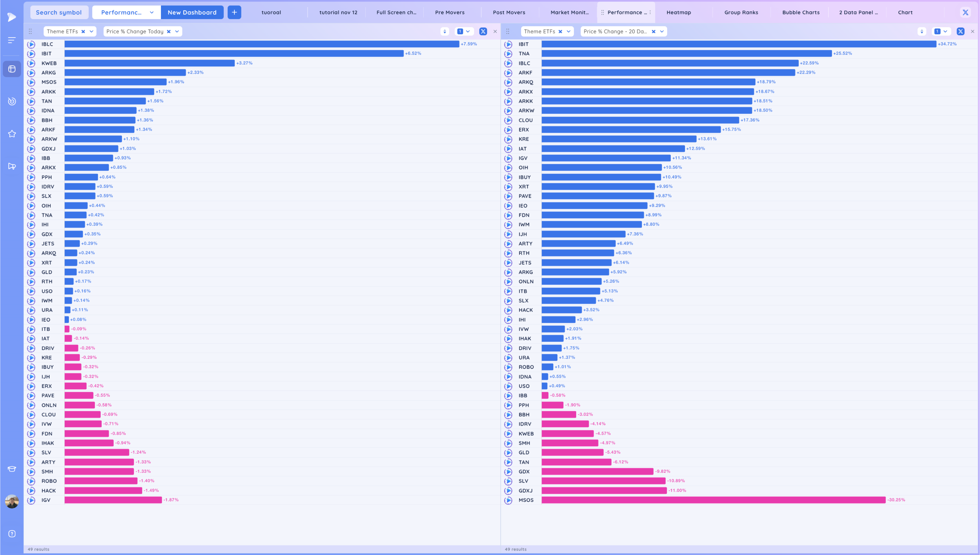Close the Price % Change Today panel
The height and width of the screenshot is (555, 980).
[x=495, y=31]
